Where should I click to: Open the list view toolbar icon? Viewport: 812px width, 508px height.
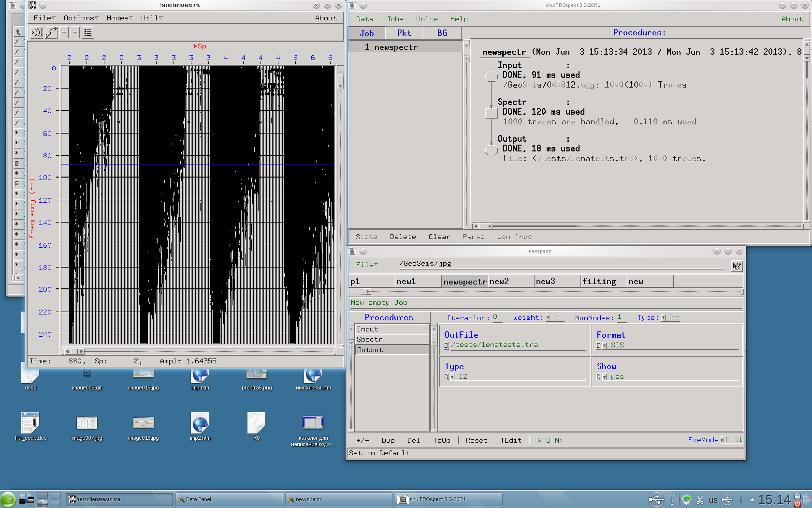click(87, 32)
